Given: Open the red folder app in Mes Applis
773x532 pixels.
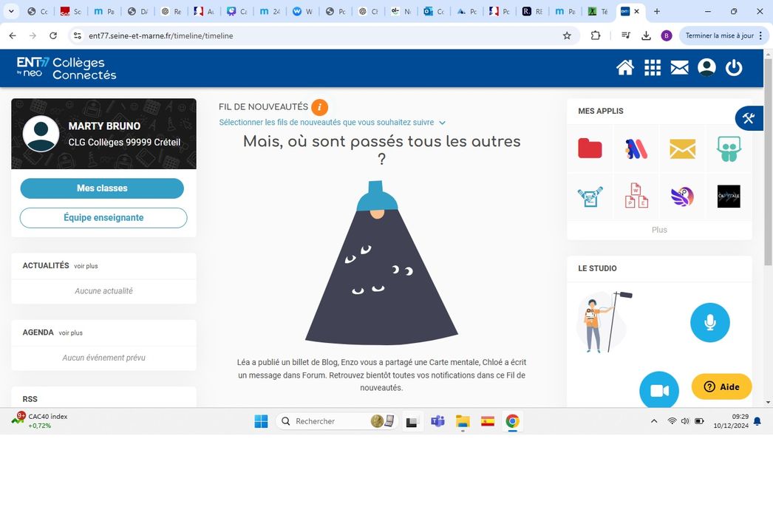Looking at the screenshot, I should pos(590,149).
